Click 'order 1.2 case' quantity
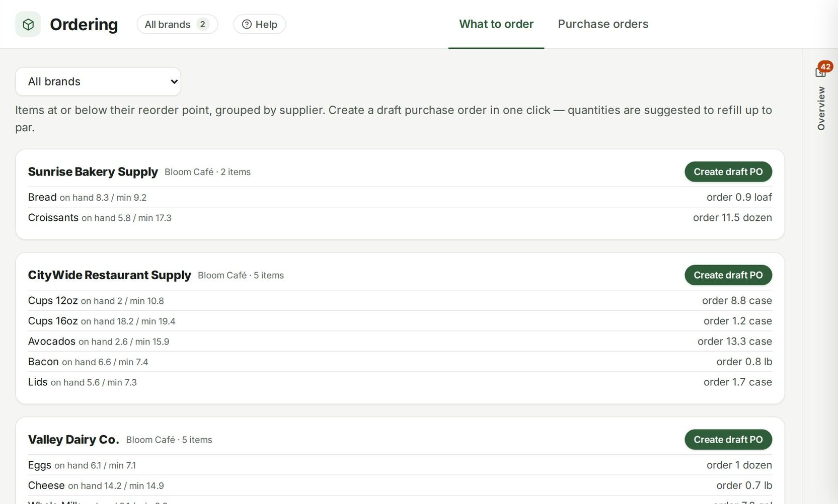Viewport: 838px width, 504px height. pyautogui.click(x=738, y=321)
